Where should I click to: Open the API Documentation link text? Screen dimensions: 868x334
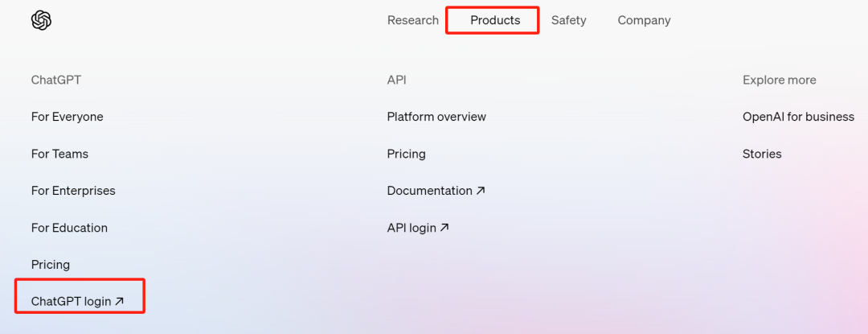click(429, 191)
